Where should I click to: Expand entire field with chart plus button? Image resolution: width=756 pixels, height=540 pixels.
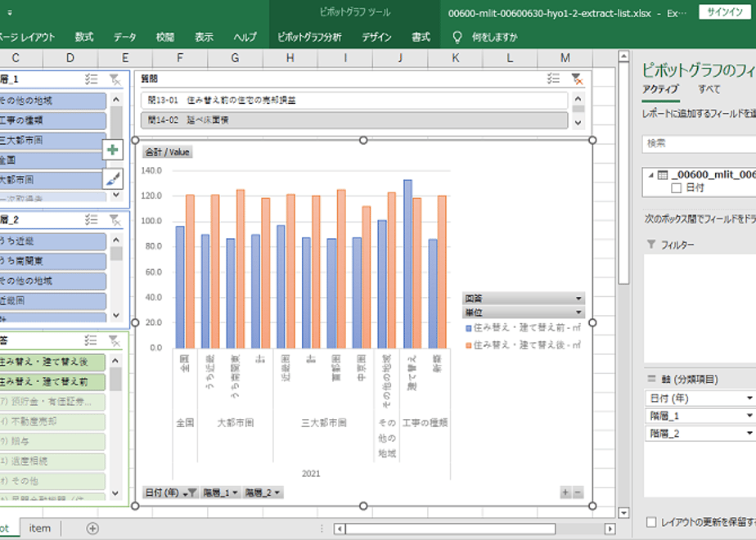(565, 493)
